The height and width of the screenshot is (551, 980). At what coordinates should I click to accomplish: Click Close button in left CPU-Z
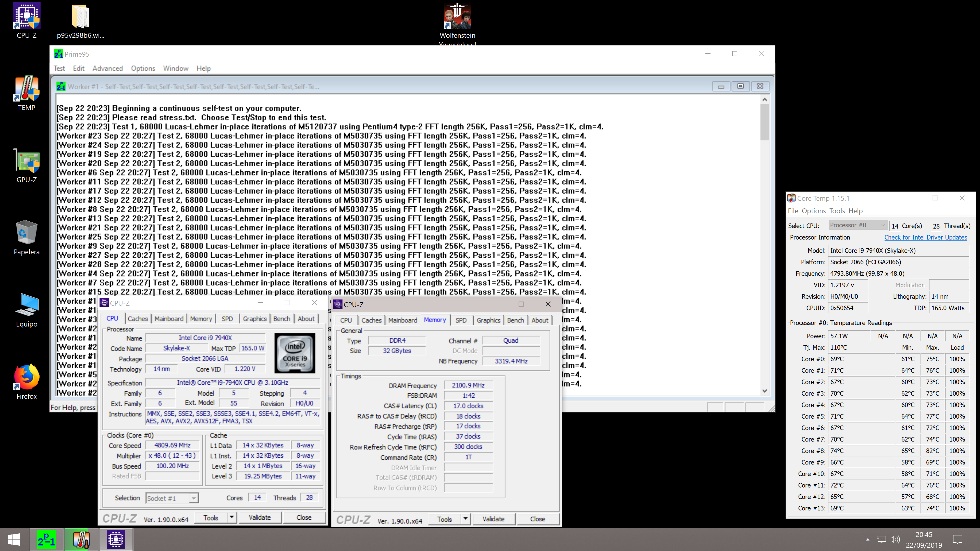pos(304,517)
